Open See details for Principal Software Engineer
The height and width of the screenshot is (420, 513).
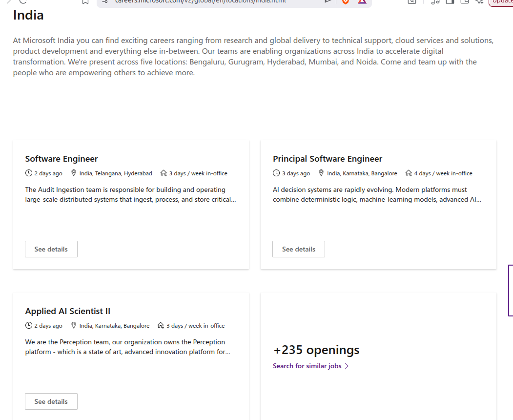[x=299, y=249]
